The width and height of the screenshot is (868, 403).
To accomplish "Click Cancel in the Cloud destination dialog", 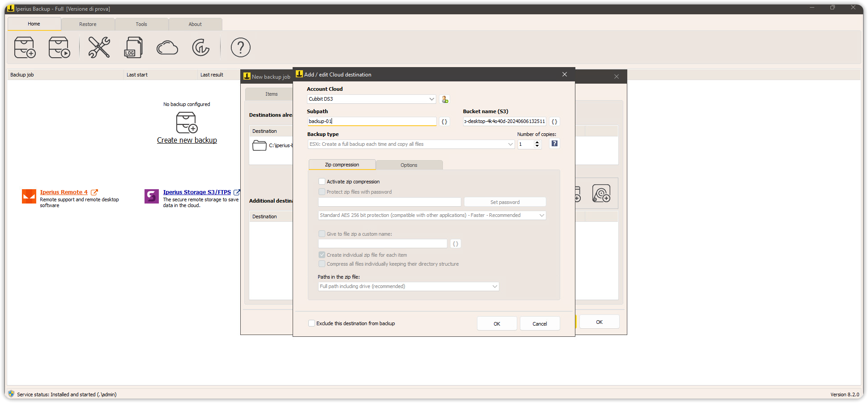I will 540,324.
